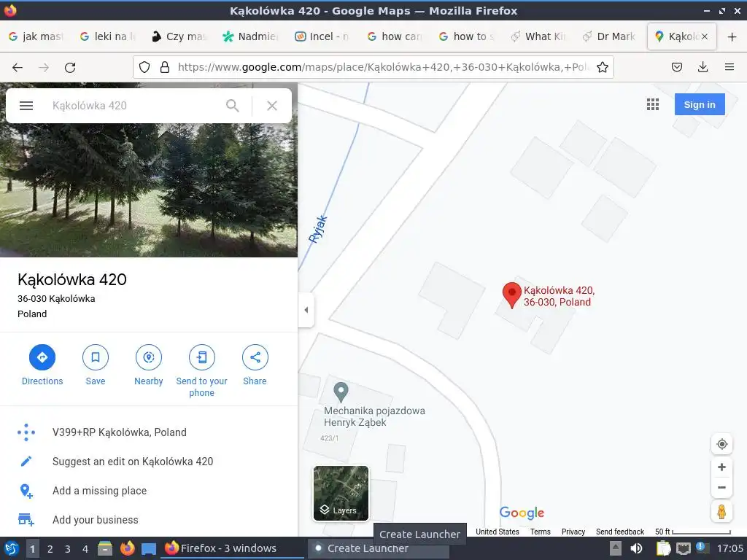
Task: Go back with Firefox back arrow
Action: click(18, 67)
